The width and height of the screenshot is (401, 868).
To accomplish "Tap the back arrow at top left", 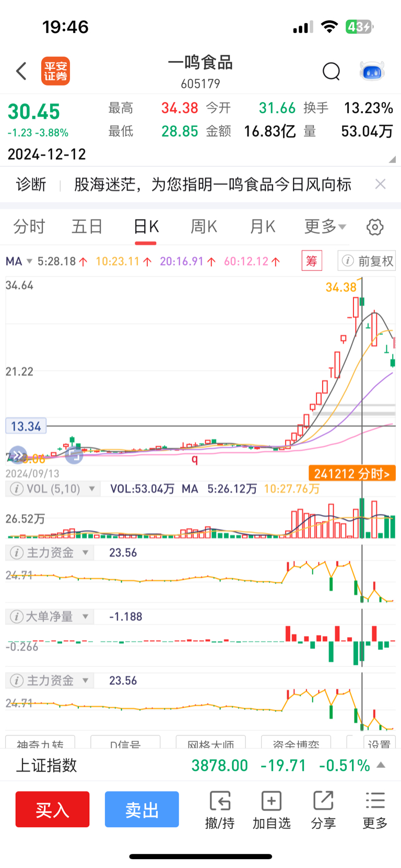I will (21, 71).
